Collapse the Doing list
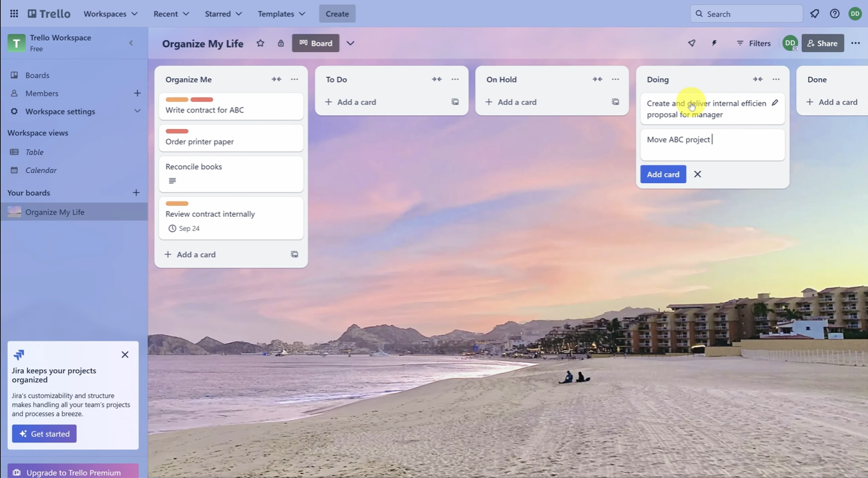 [758, 79]
